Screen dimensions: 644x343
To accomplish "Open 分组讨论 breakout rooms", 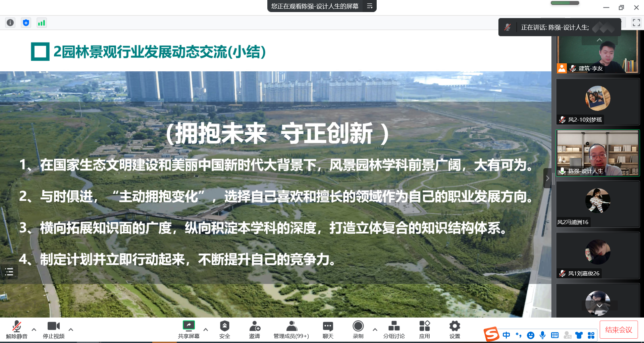I will pyautogui.click(x=394, y=330).
